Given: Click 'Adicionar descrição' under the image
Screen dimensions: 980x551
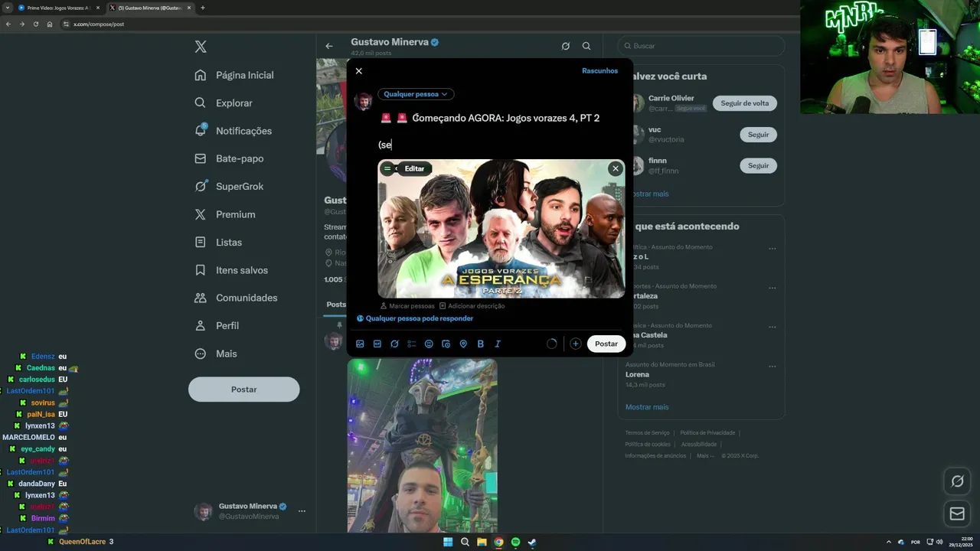Looking at the screenshot, I should tap(471, 306).
